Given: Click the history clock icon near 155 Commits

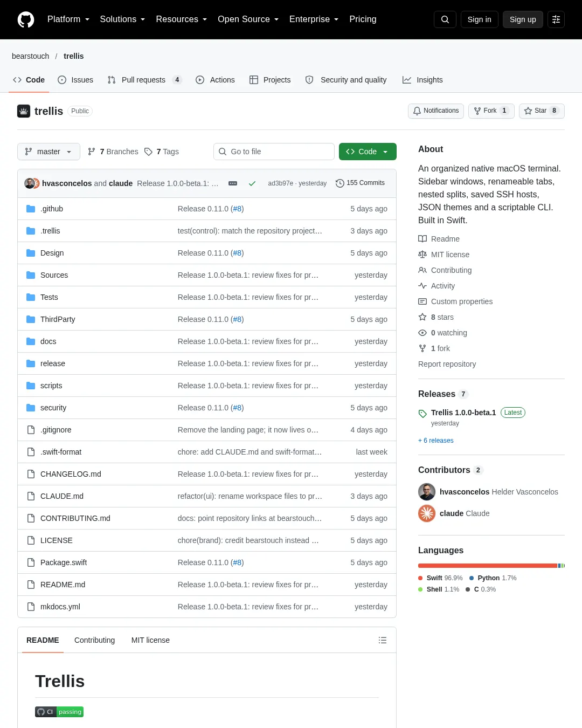Looking at the screenshot, I should pyautogui.click(x=339, y=183).
